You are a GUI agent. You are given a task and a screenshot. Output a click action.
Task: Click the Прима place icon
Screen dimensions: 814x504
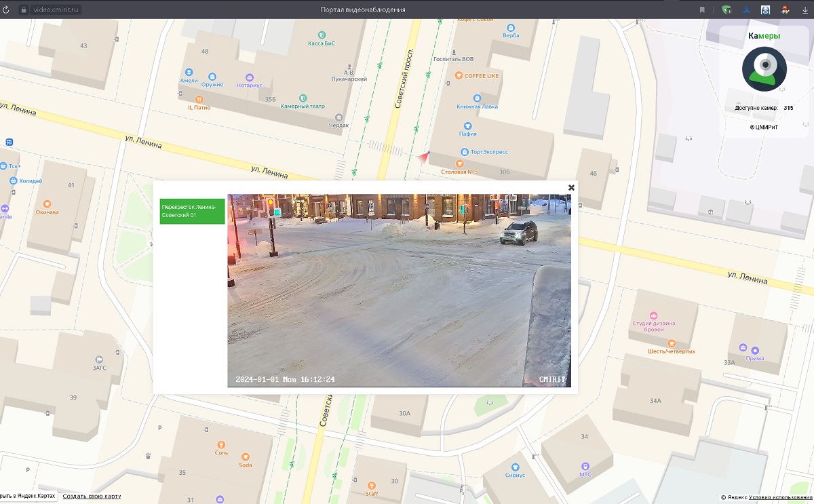click(x=754, y=350)
